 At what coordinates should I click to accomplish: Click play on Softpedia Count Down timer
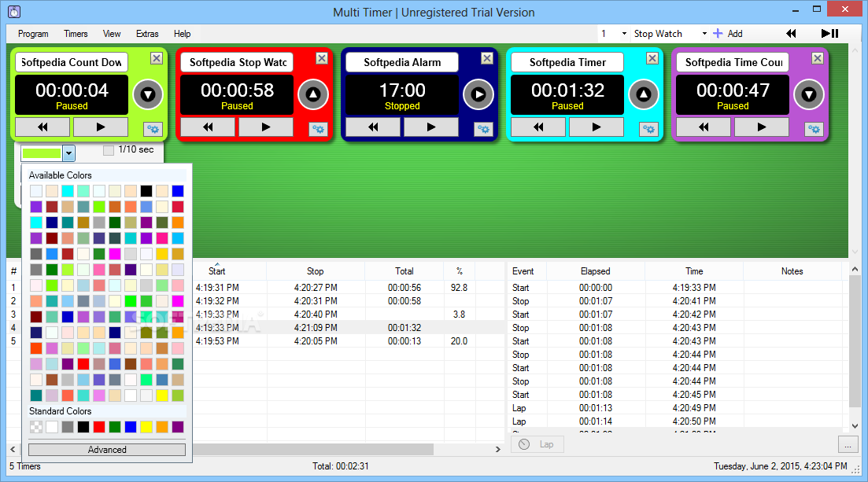click(100, 127)
